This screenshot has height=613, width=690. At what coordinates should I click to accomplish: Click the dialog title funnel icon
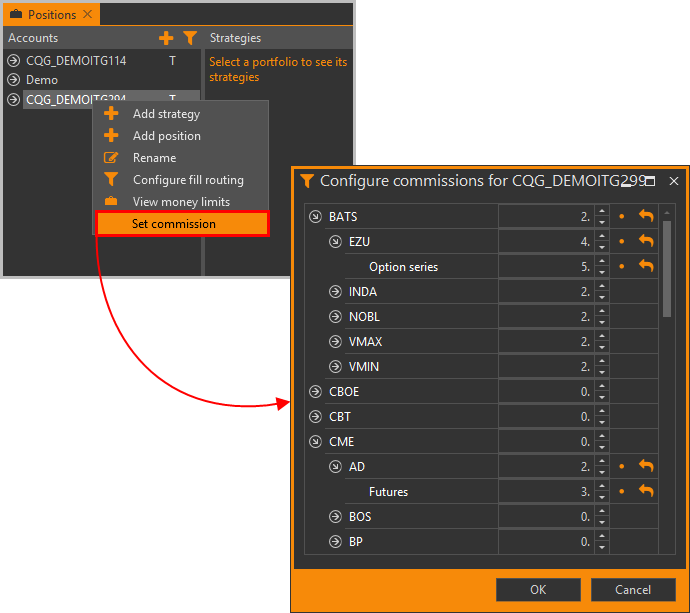coord(307,181)
